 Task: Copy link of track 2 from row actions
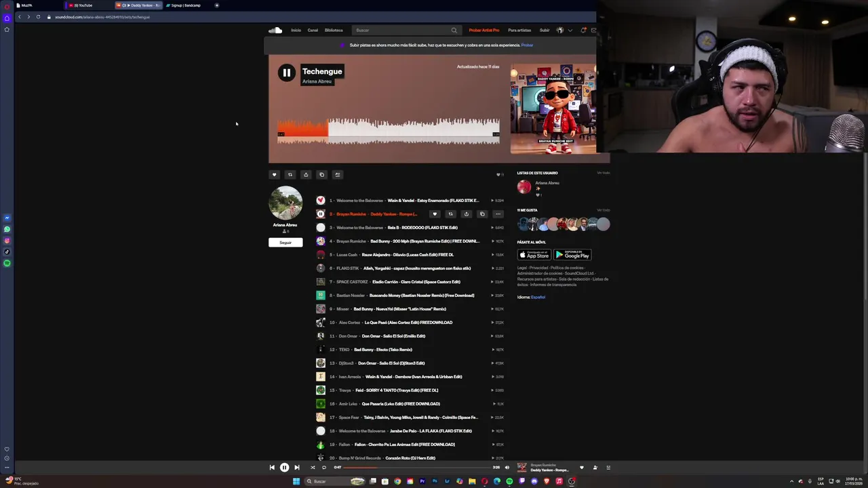point(482,214)
